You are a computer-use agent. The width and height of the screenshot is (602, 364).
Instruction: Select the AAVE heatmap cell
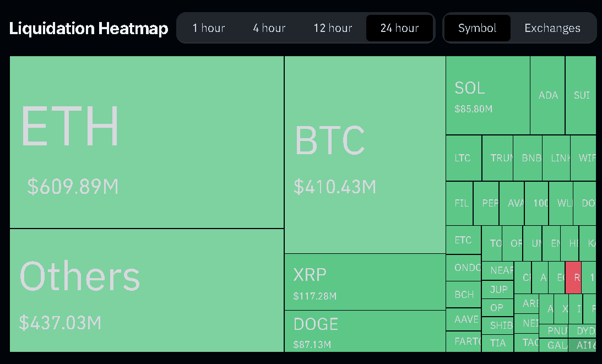point(464,319)
